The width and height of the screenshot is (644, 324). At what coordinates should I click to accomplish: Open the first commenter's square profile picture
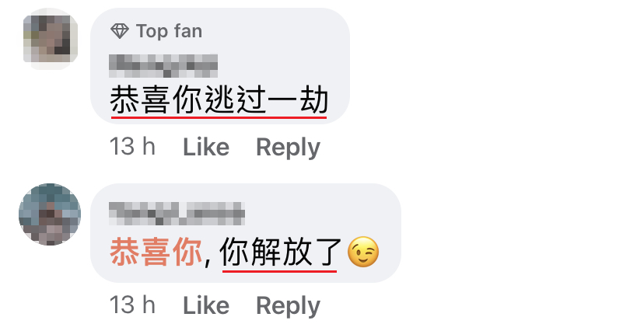50,39
